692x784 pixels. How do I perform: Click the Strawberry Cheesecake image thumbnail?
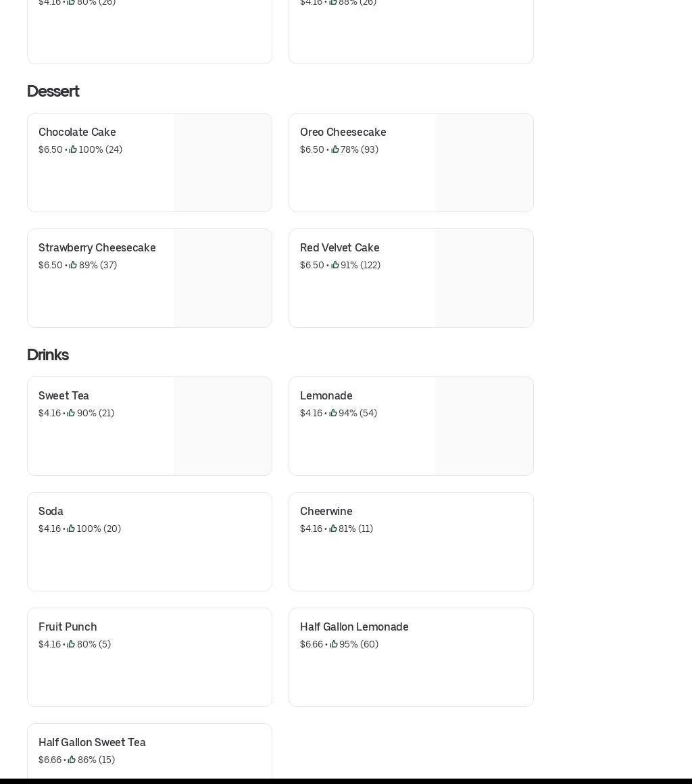(x=222, y=278)
